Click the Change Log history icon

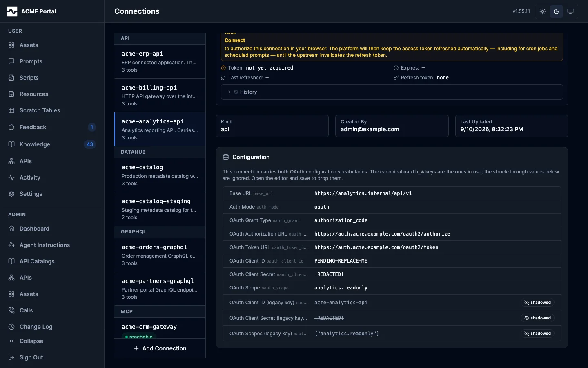coord(11,327)
